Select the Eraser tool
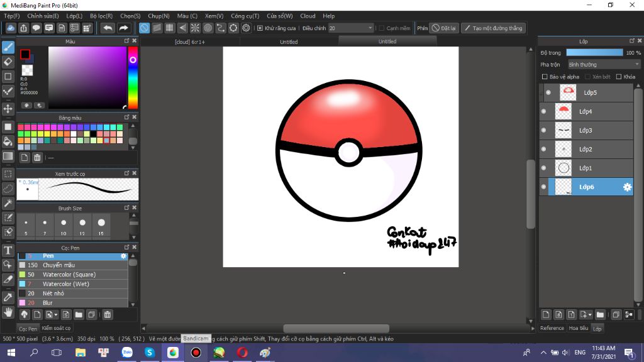The width and height of the screenshot is (644, 362). (x=8, y=62)
